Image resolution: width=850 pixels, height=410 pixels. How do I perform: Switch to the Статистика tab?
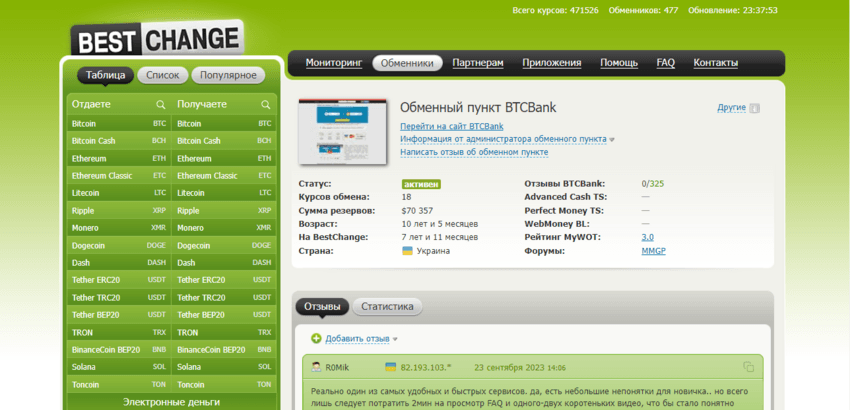coord(387,307)
